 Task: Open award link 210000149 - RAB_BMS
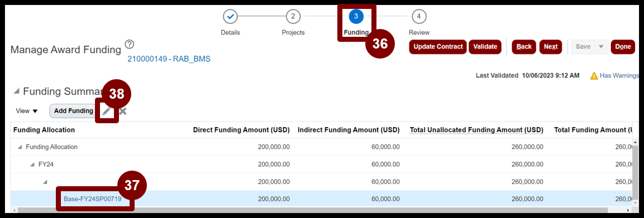click(169, 59)
